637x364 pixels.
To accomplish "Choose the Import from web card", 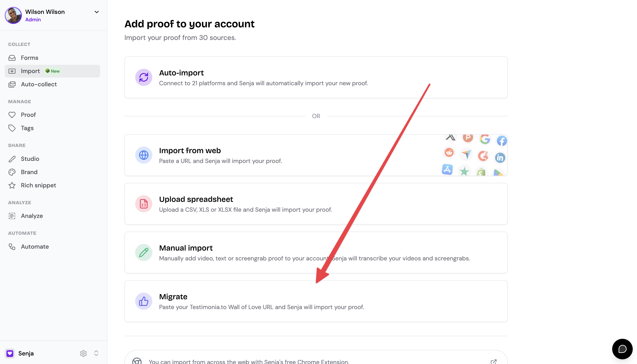I will tap(316, 155).
